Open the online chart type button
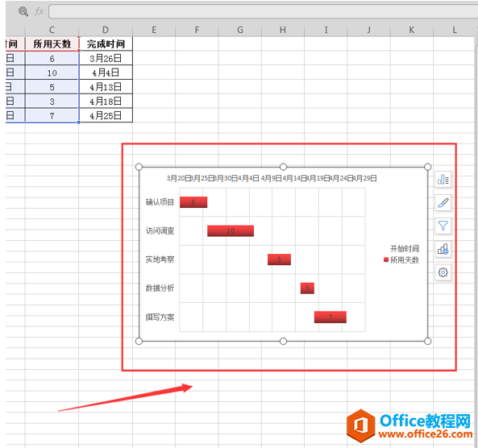This screenshot has width=478, height=448. click(x=443, y=249)
